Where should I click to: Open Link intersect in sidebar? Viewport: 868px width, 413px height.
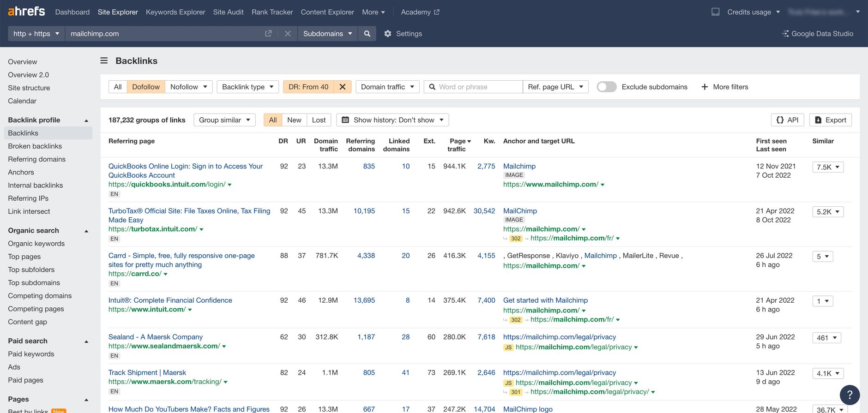(29, 211)
